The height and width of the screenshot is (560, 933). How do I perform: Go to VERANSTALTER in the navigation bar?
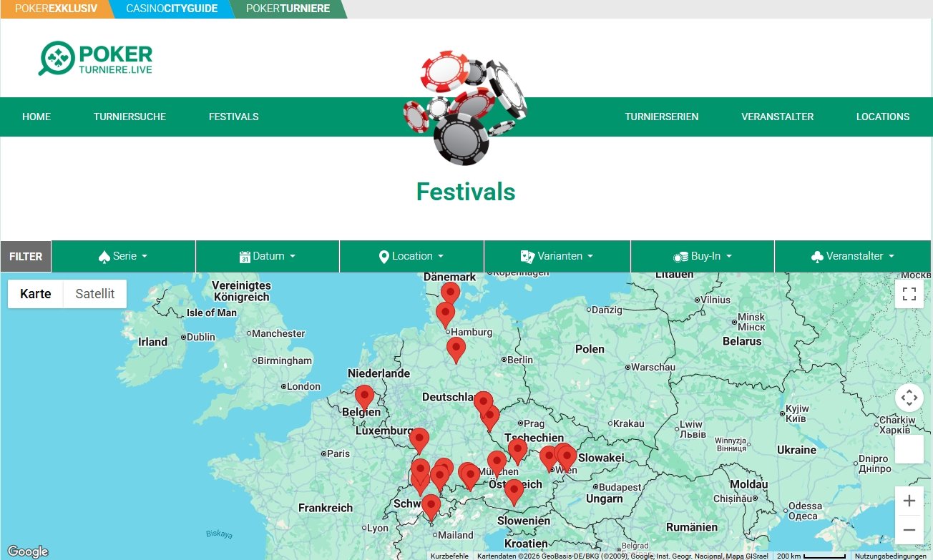(x=777, y=117)
